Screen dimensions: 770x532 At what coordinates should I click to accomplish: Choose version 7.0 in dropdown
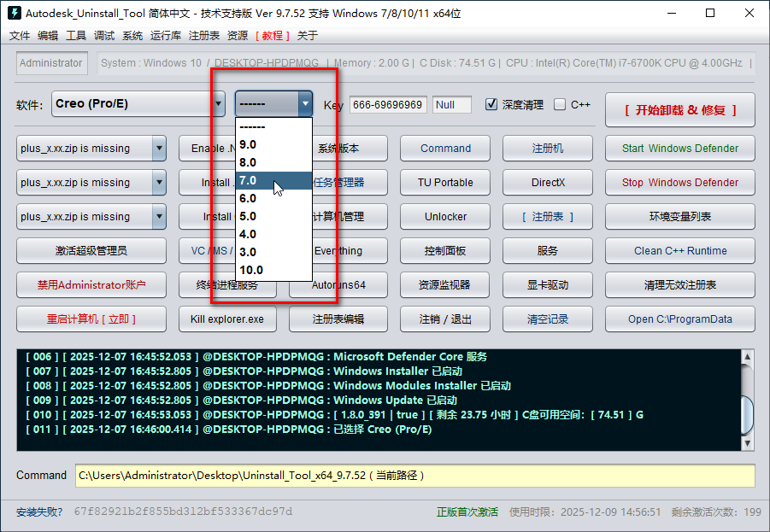pos(273,180)
